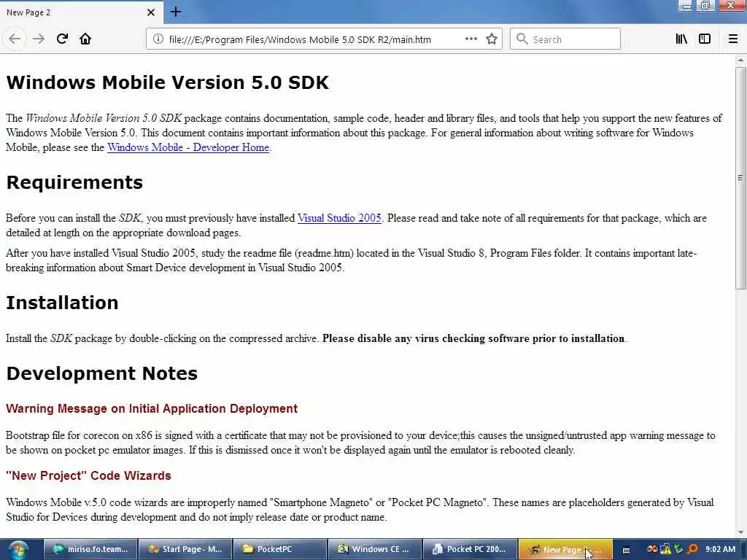Go back to the previous page
747x560 pixels.
(15, 39)
